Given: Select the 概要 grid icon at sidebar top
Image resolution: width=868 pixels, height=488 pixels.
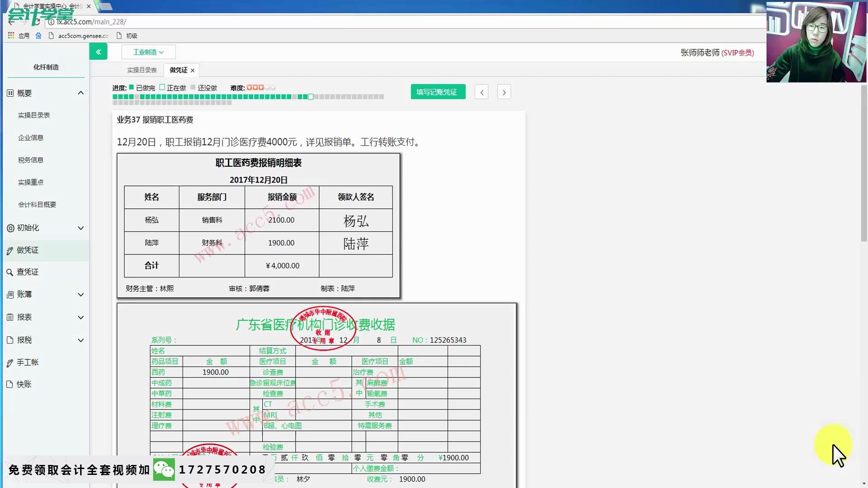Looking at the screenshot, I should click(10, 93).
